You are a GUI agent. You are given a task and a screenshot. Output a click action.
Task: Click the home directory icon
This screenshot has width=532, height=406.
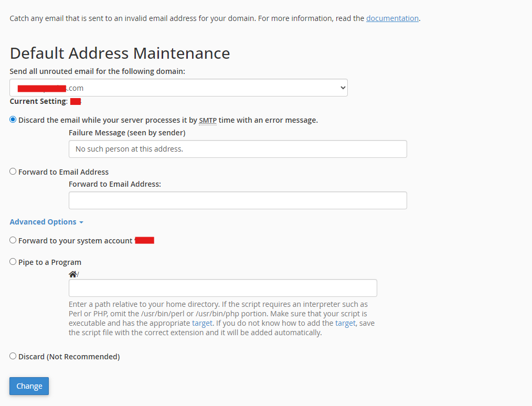tap(72, 274)
